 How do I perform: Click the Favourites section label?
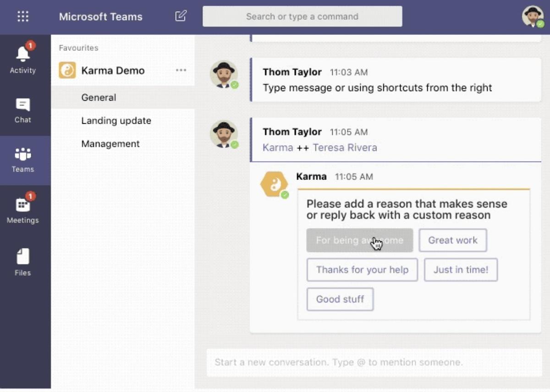78,48
